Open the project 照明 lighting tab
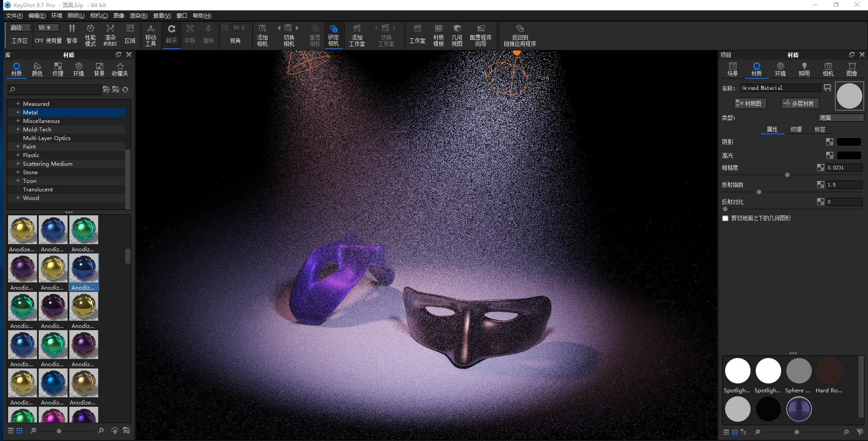The width and height of the screenshot is (868, 441). [x=804, y=69]
